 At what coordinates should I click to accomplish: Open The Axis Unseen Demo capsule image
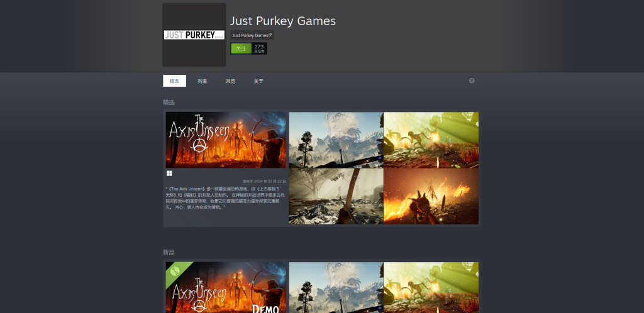coord(226,288)
